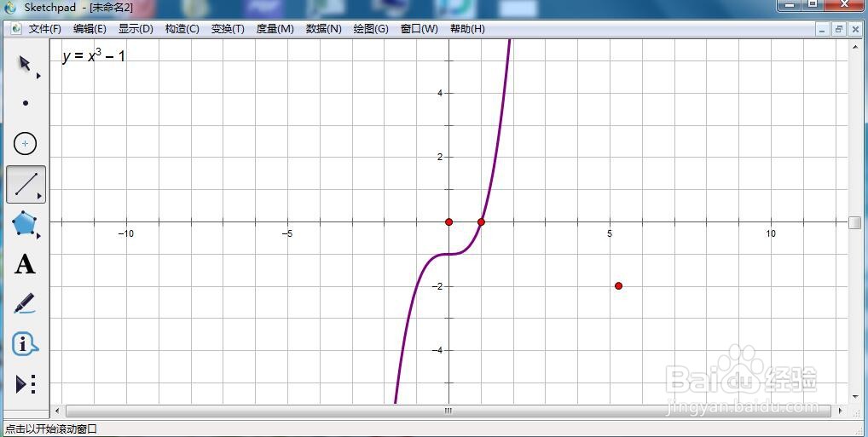The width and height of the screenshot is (868, 437).
Task: Minimize the inner document window
Action: point(822,29)
